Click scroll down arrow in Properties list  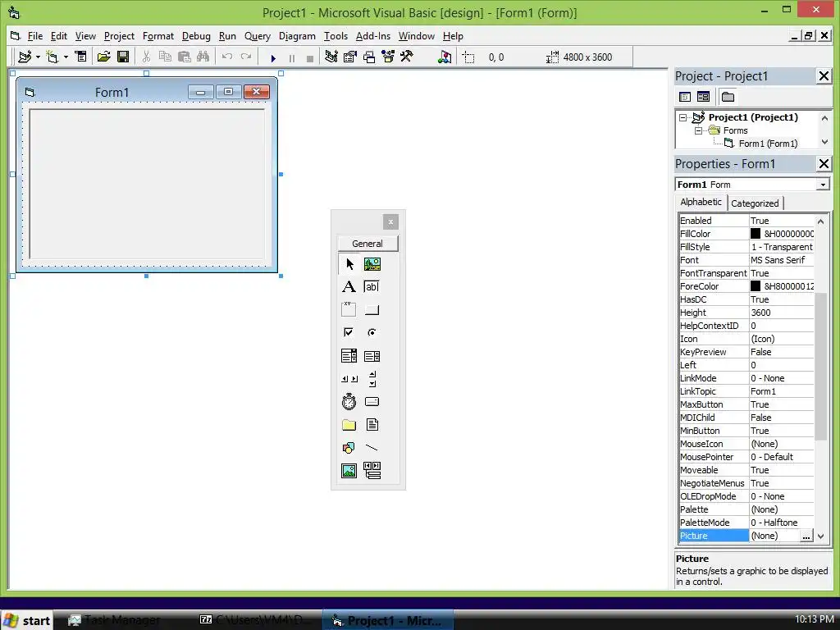coord(820,536)
